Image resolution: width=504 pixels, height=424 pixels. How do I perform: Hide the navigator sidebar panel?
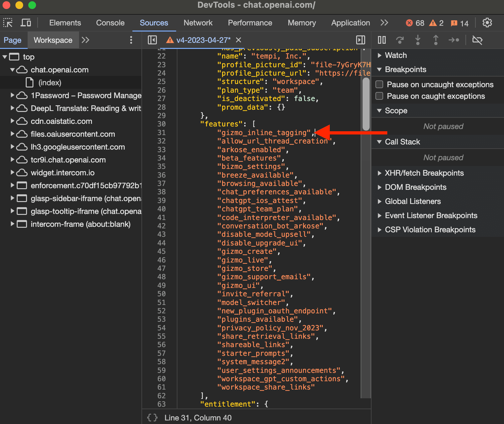tap(152, 40)
